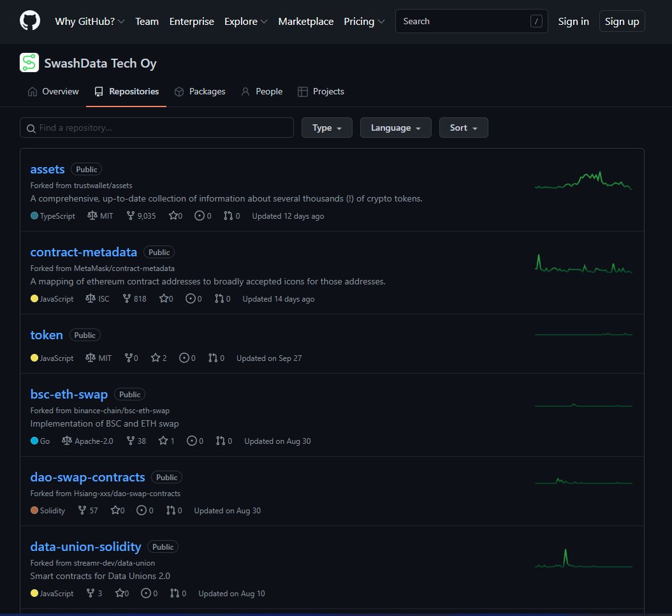The image size is (672, 616).
Task: Switch to the Packages tab
Action: 200,91
